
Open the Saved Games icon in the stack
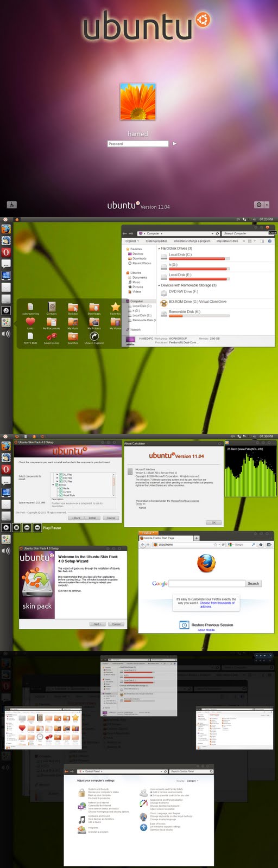point(52,336)
